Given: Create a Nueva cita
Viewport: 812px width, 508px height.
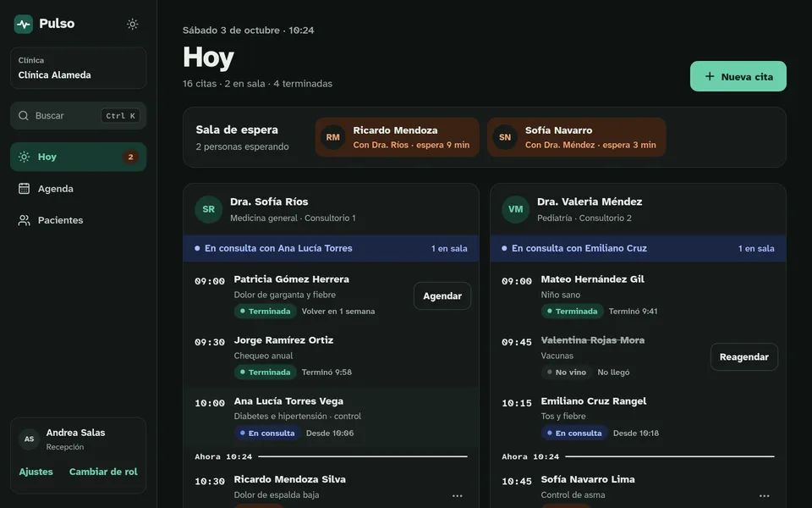Looking at the screenshot, I should [738, 76].
